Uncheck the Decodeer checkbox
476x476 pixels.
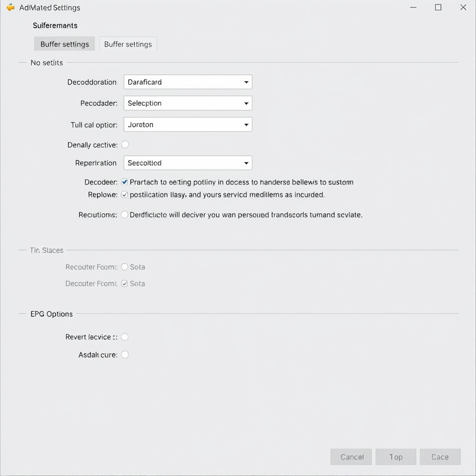pos(125,182)
